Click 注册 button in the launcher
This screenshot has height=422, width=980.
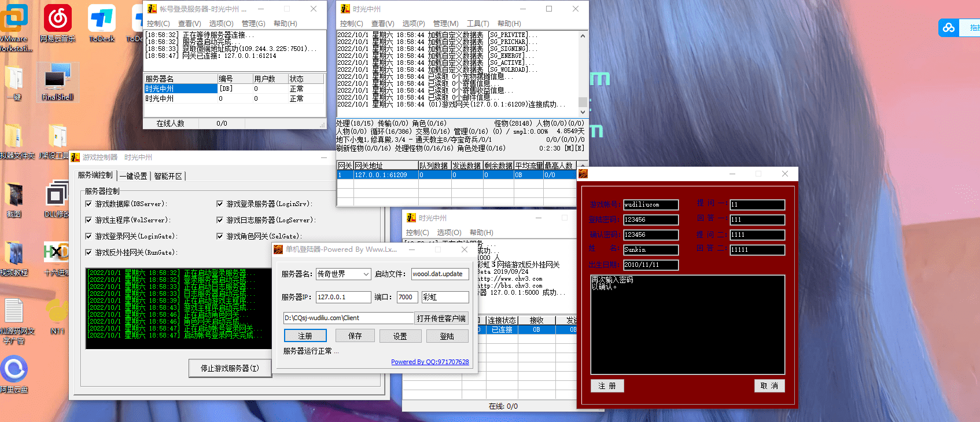pos(305,336)
